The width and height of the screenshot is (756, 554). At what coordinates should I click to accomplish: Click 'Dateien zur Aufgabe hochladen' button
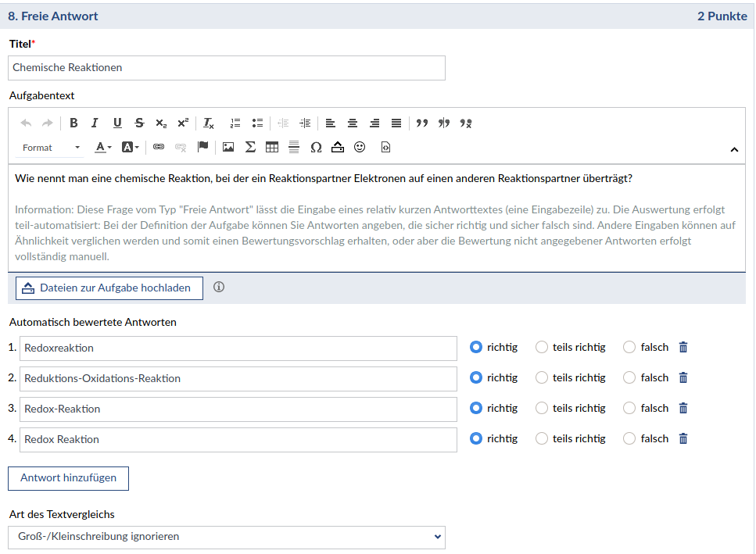(109, 288)
